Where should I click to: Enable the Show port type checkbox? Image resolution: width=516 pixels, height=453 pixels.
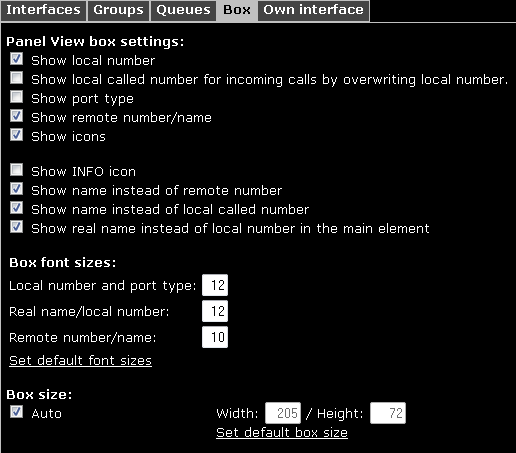click(x=16, y=97)
